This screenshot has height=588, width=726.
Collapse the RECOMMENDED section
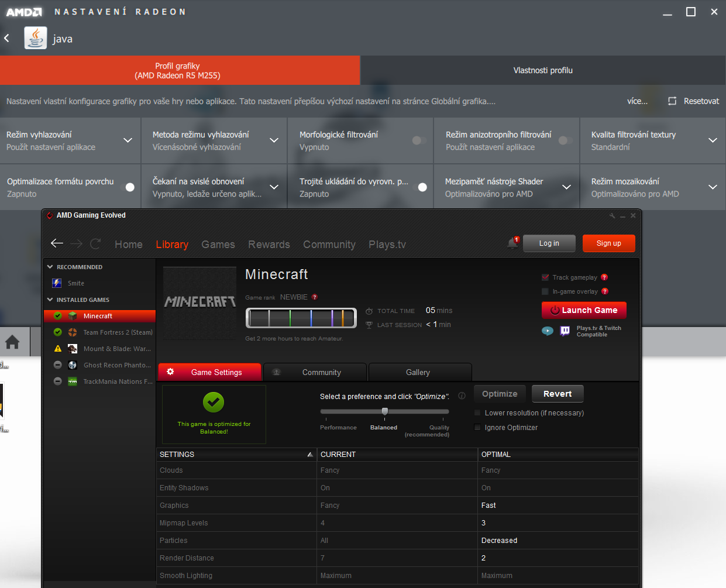50,267
